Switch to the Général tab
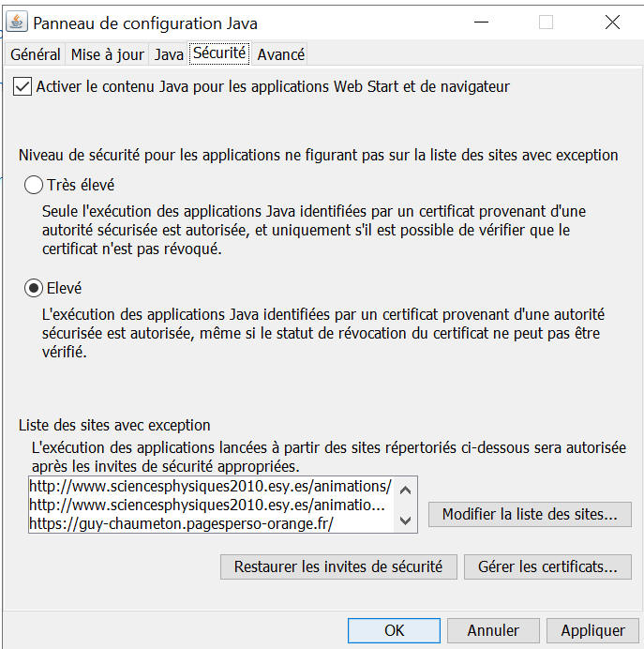644x649 pixels. pos(36,54)
